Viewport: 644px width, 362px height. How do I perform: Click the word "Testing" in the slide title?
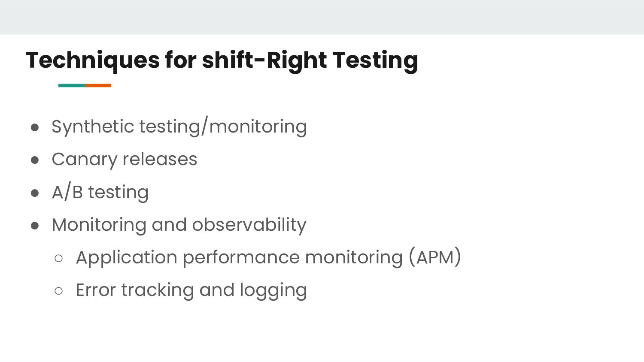click(375, 60)
